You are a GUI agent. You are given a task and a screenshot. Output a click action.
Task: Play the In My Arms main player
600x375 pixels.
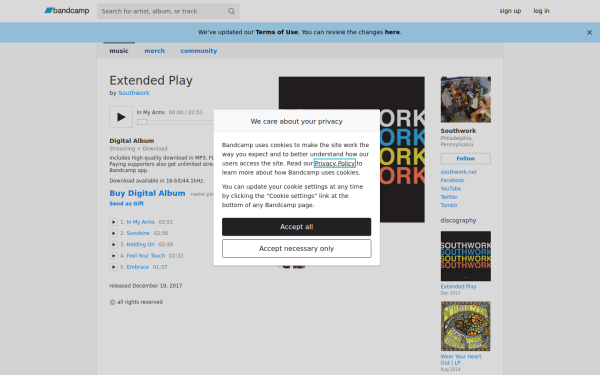click(121, 117)
